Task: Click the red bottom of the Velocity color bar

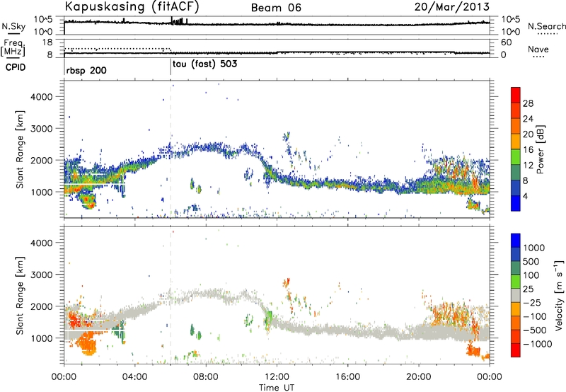Action: pos(516,351)
